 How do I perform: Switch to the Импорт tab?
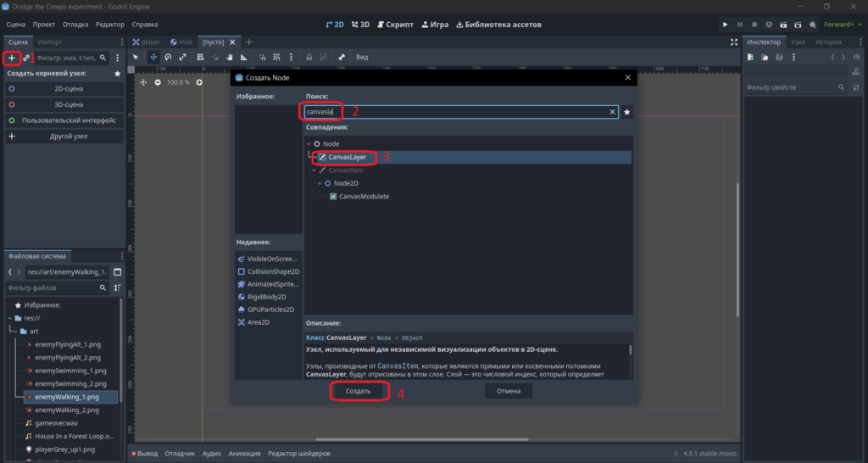50,42
